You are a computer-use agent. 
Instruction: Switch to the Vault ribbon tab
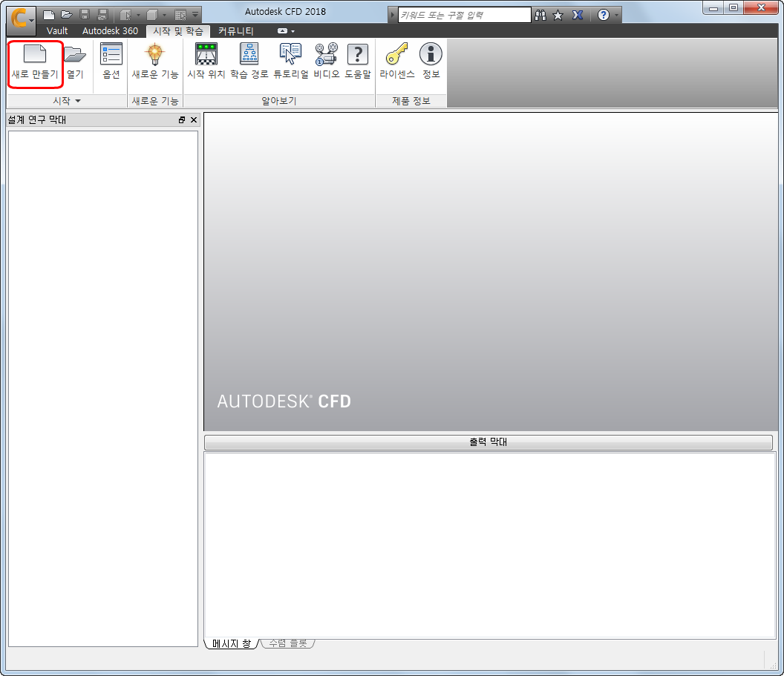coord(57,31)
